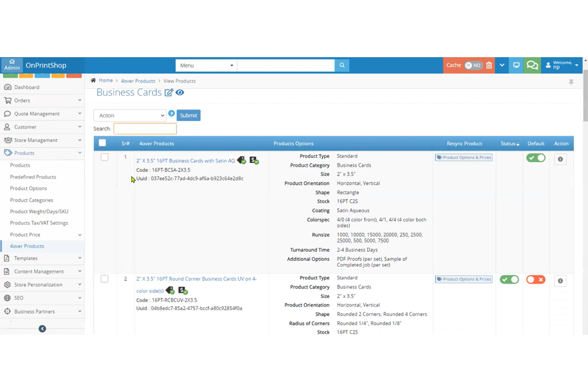Click info action icon for product row 1
This screenshot has height=392, width=588.
click(x=560, y=159)
